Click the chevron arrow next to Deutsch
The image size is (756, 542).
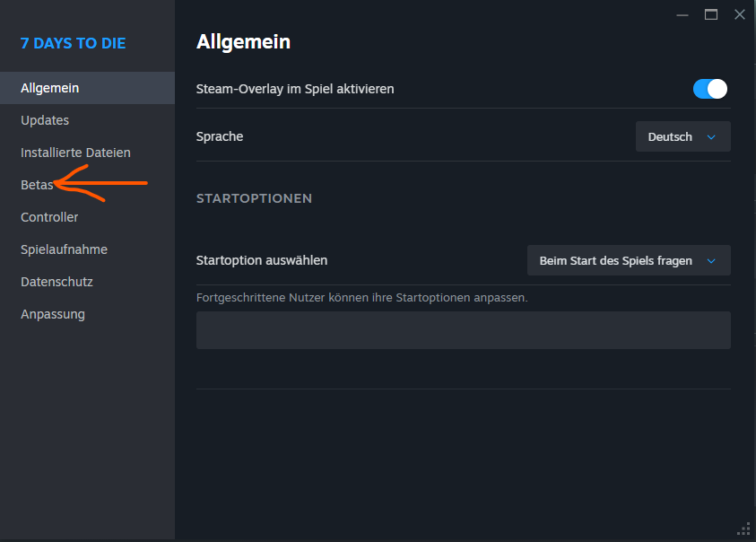click(711, 137)
